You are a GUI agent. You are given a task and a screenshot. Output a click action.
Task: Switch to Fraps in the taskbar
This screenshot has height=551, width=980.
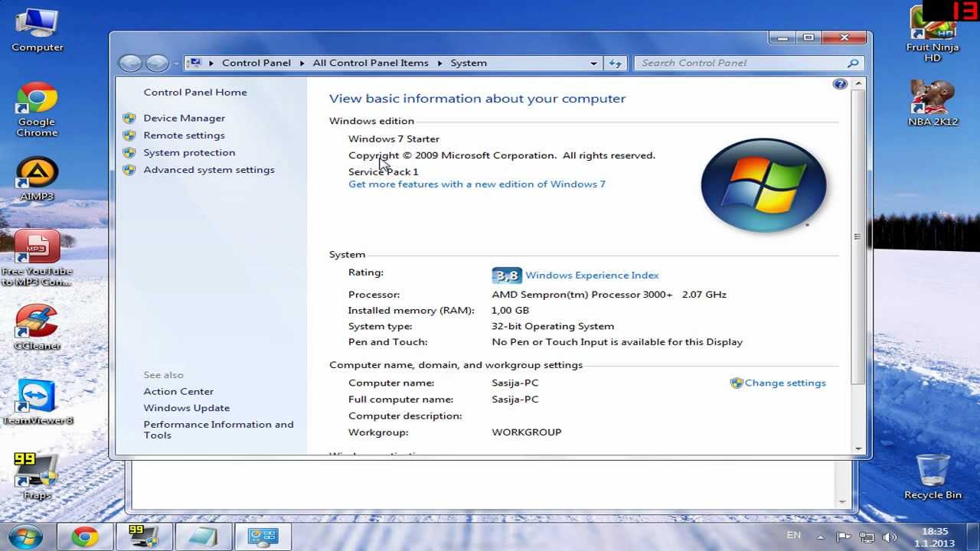pyautogui.click(x=144, y=536)
